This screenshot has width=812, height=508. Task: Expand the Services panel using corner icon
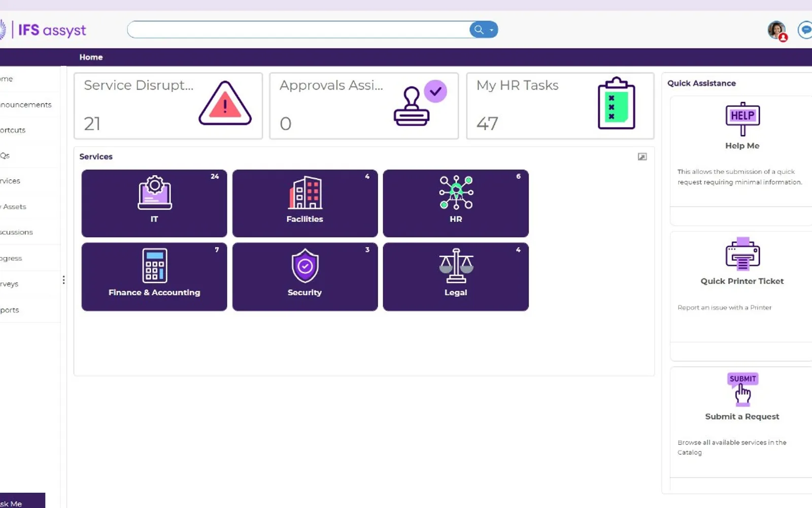click(x=642, y=157)
